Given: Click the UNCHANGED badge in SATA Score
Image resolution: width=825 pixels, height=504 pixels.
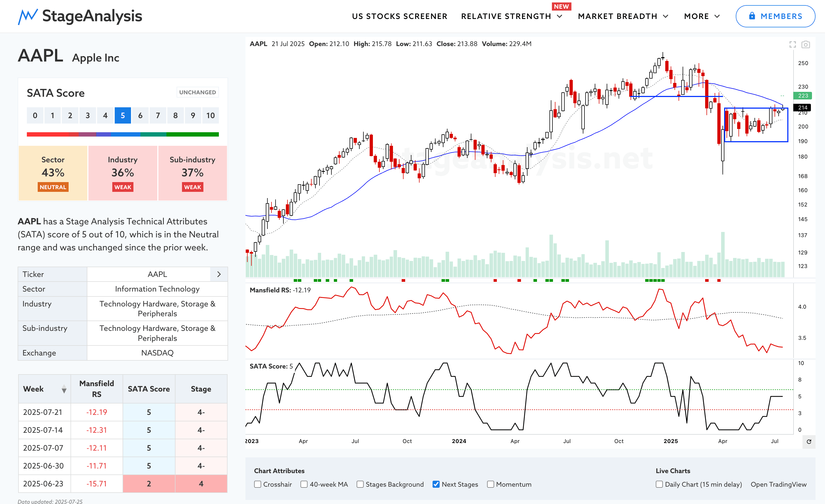Looking at the screenshot, I should [197, 92].
